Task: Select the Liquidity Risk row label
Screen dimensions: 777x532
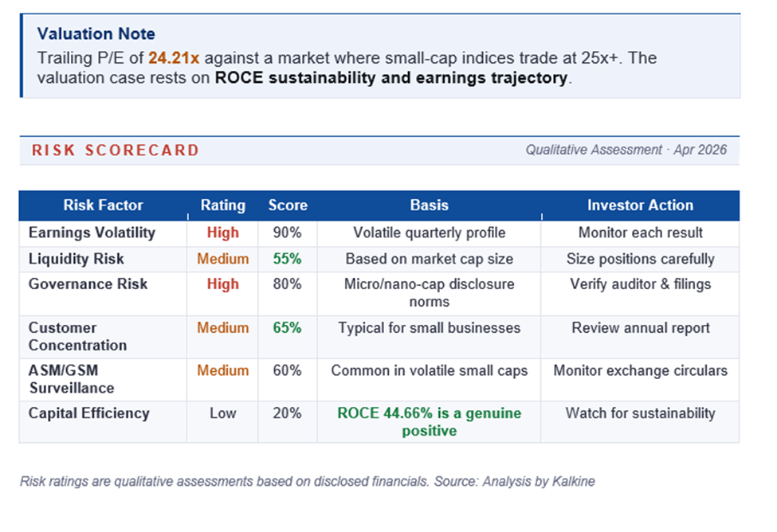Action: (77, 259)
